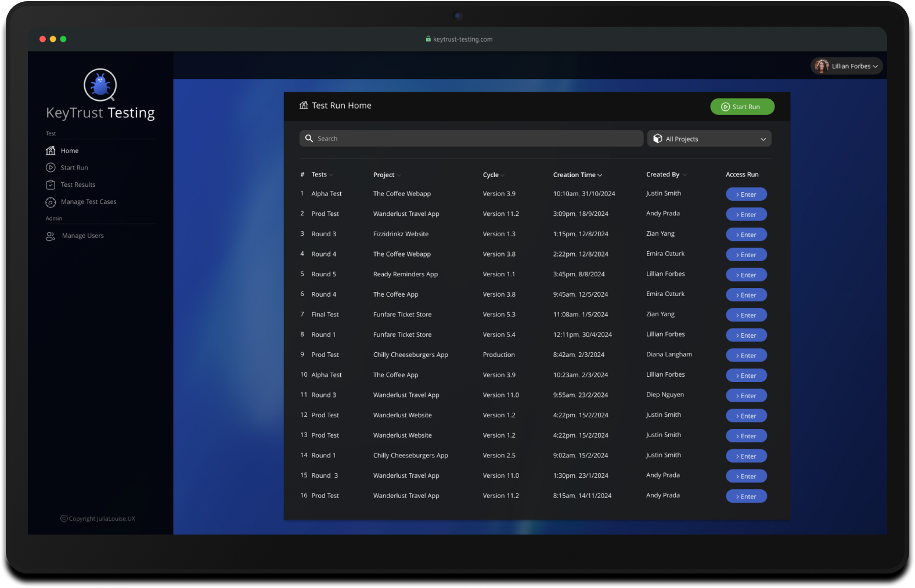Open the All Projects dropdown
Screen dimensions: 915x588
(709, 139)
